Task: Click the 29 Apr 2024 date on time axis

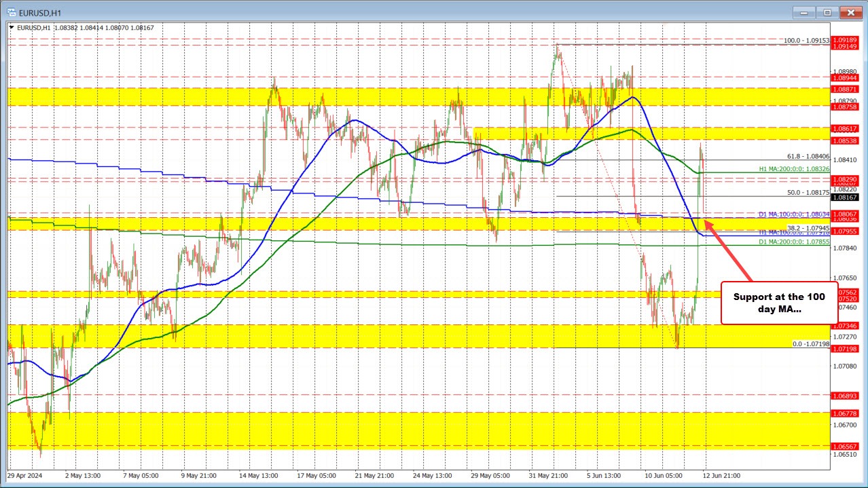Action: [x=24, y=476]
